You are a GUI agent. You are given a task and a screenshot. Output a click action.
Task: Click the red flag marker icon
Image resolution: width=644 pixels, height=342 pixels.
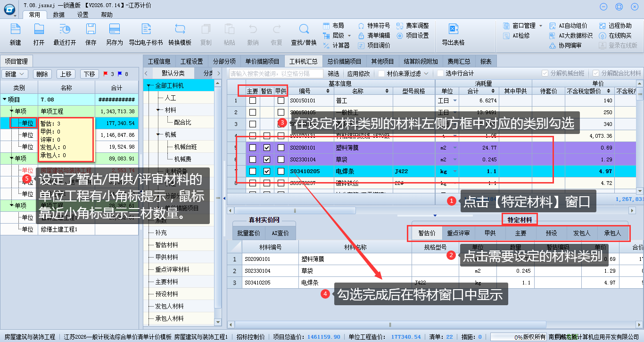[106, 74]
